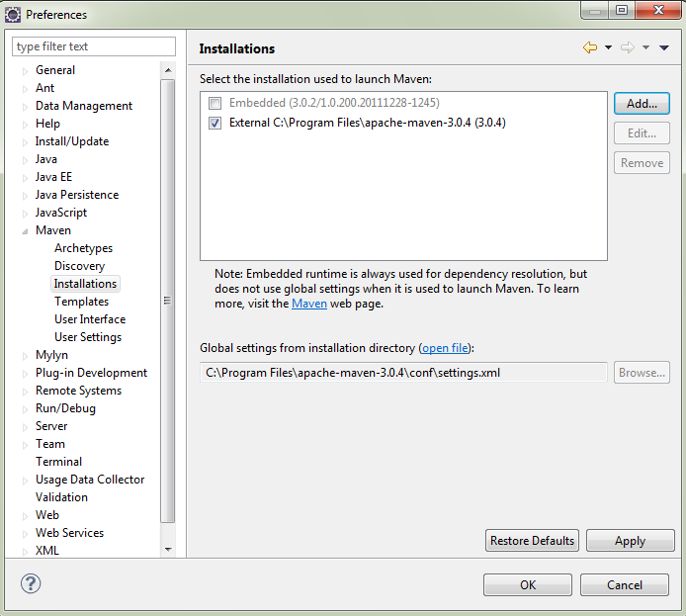Click the Cancel button
This screenshot has width=686, height=616.
point(625,585)
